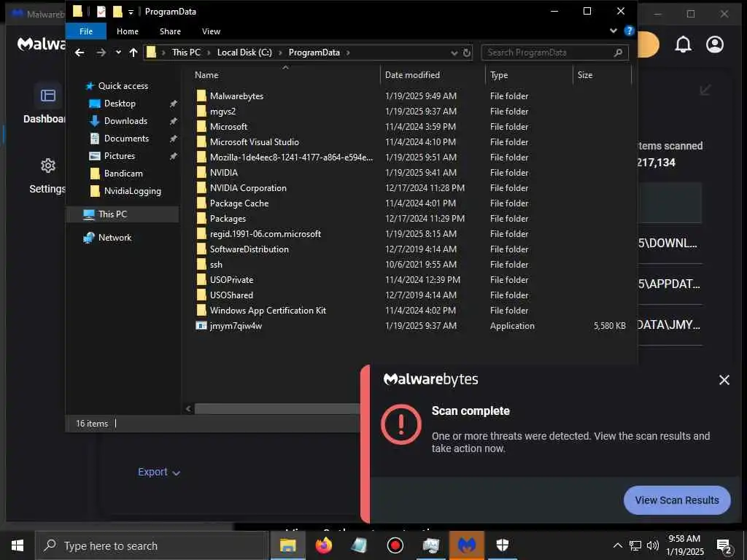This screenshot has height=560, width=747.
Task: Select the SoftwareDistribution folder
Action: click(x=249, y=249)
